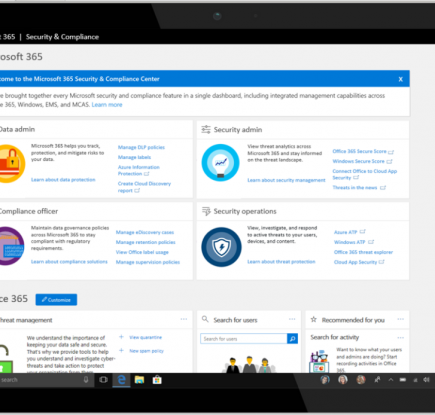
Task: Open Learn about compliance solutions link
Action: click(x=69, y=262)
